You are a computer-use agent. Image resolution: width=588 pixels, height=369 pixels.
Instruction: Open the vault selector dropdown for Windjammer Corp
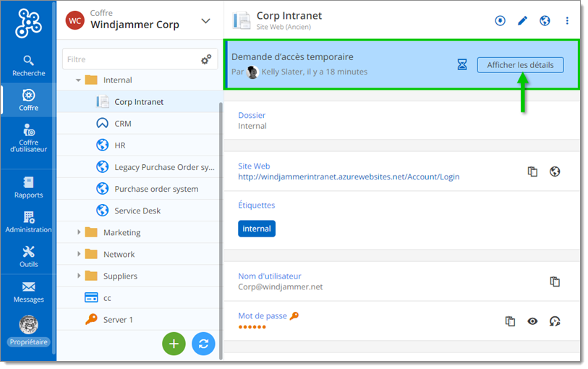click(x=205, y=21)
